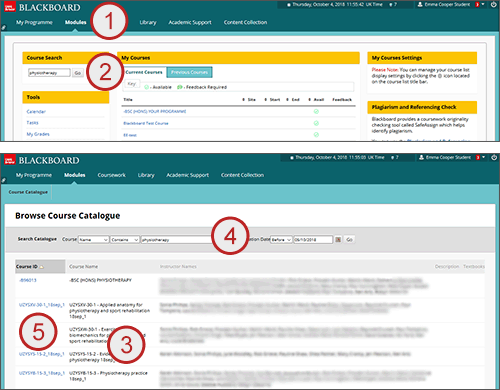Click availability check icon for Blackboard Test Course
This screenshot has height=390, width=500.
click(316, 123)
